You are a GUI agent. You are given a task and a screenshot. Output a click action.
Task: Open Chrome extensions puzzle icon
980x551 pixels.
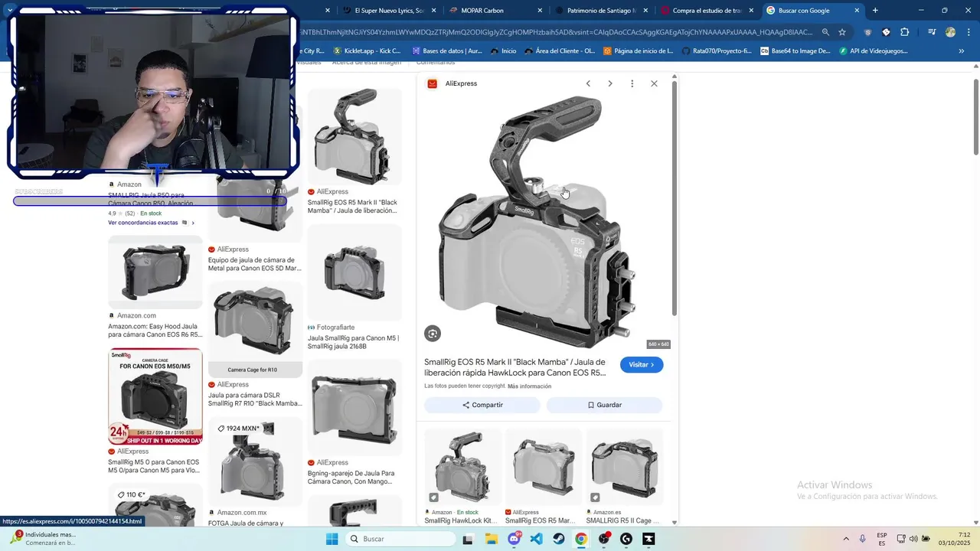(x=904, y=32)
